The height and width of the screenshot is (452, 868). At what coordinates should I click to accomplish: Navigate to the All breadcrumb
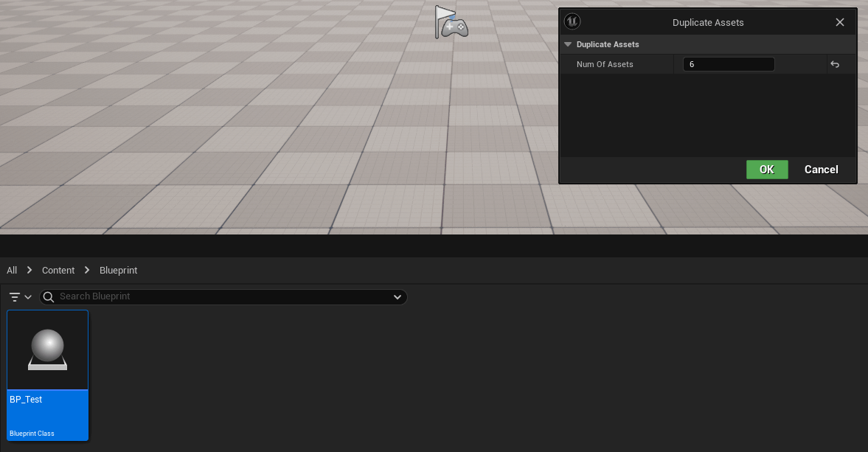[12, 271]
